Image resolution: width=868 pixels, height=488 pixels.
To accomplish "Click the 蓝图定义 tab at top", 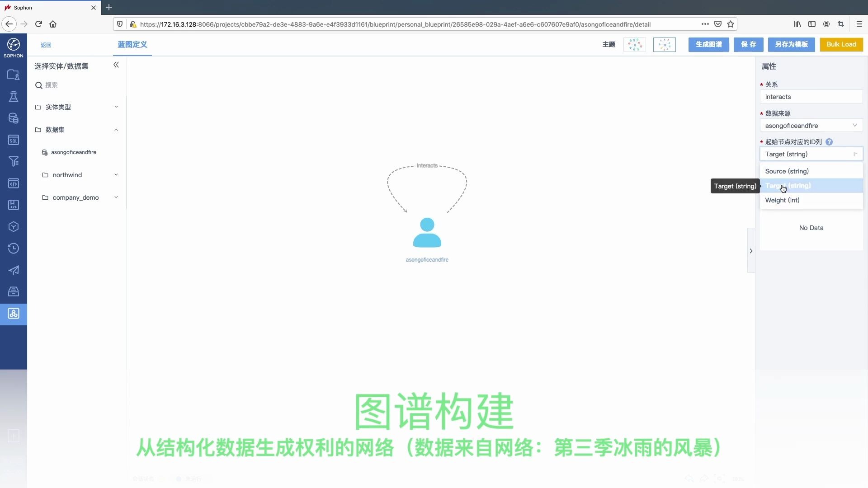I will 132,44.
